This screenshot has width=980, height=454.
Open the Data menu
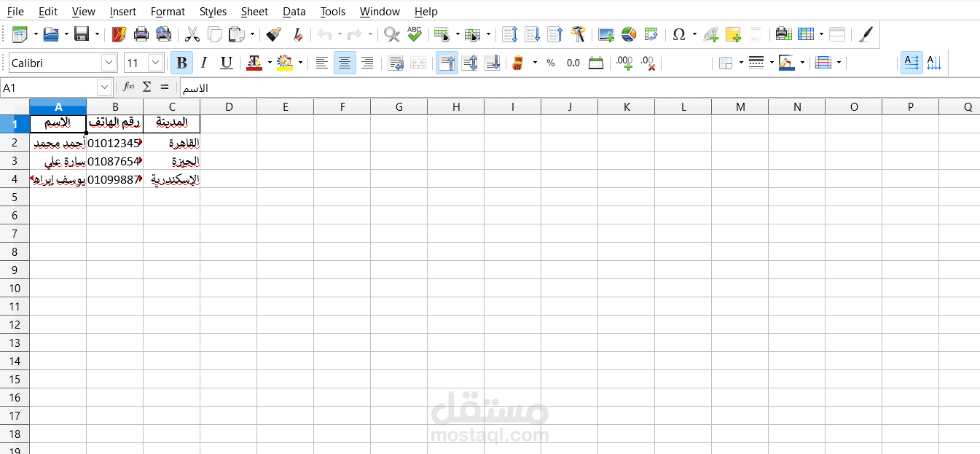(x=294, y=12)
